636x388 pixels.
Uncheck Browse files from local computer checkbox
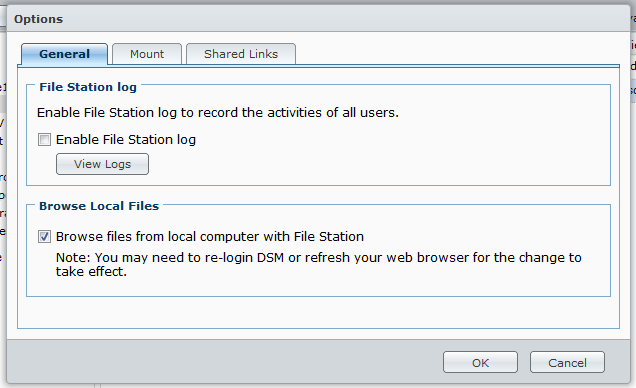click(44, 236)
